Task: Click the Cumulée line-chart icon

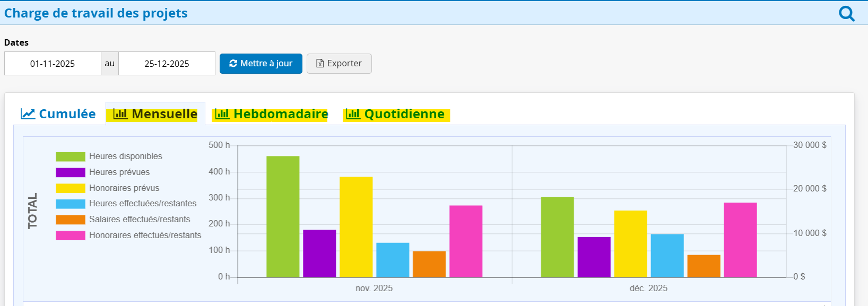Action: coord(28,114)
